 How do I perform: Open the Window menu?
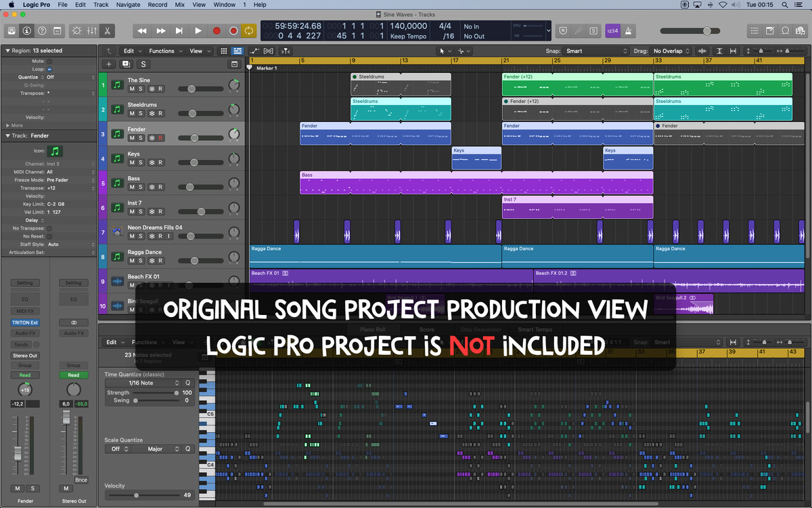[x=225, y=5]
